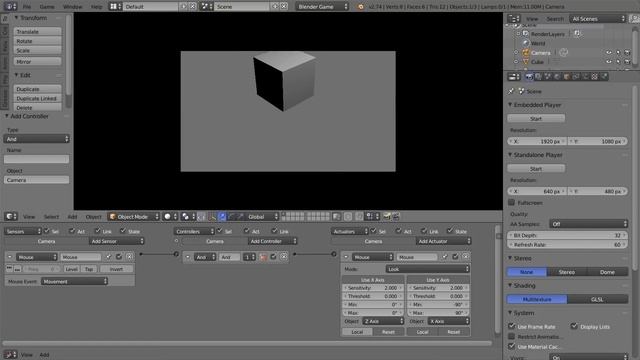Toggle the Sensors Act checkbox

[72, 231]
